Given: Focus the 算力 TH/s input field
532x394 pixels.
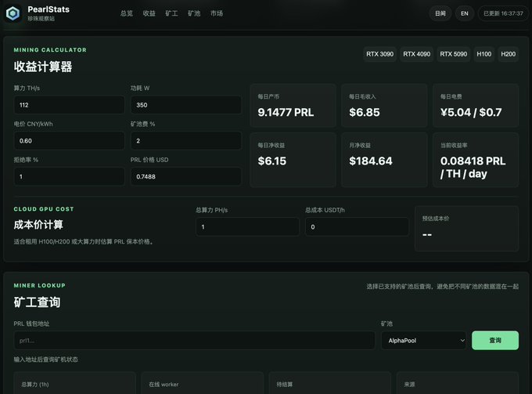Looking at the screenshot, I should click(69, 105).
